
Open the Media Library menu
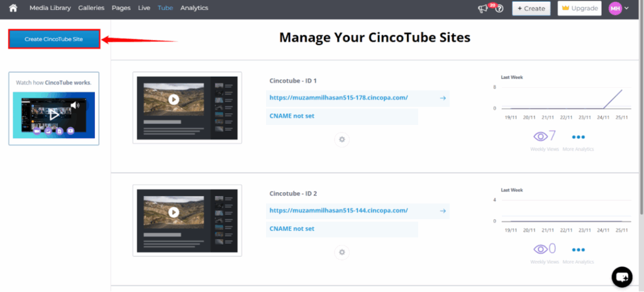coord(50,8)
